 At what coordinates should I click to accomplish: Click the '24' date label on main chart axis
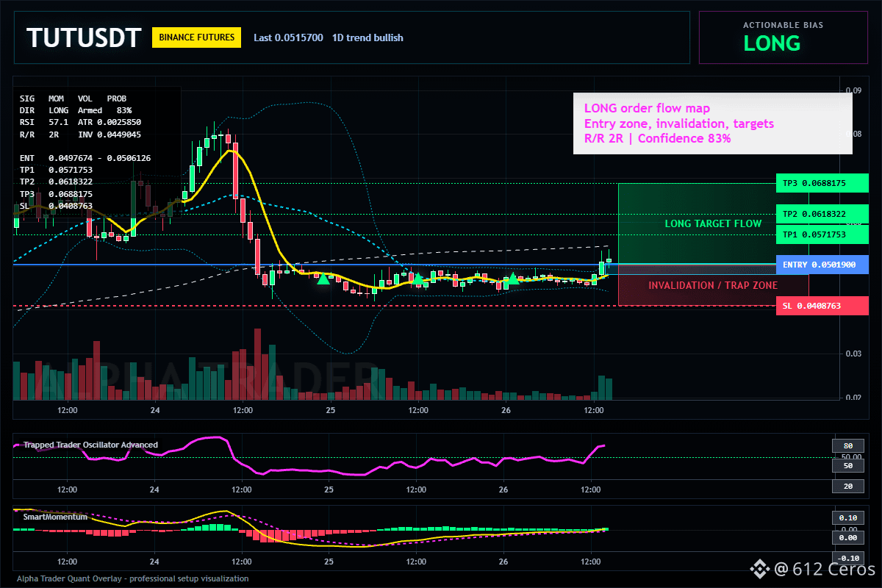154,409
